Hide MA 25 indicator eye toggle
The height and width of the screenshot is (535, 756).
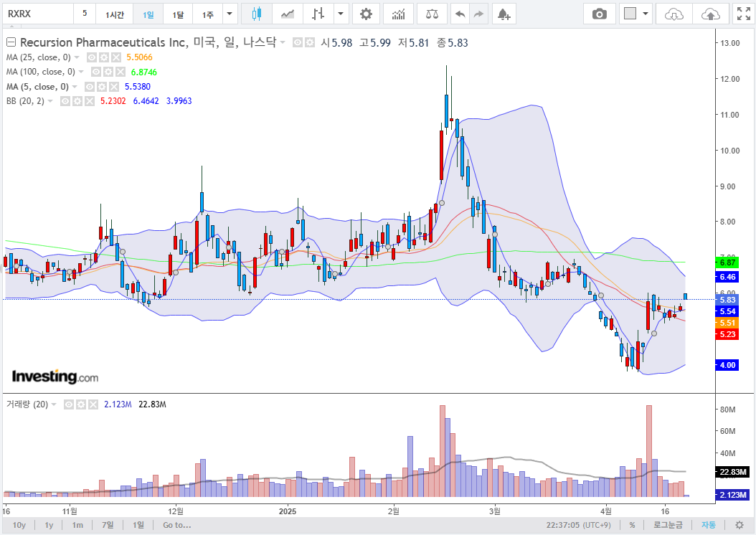[x=92, y=57]
